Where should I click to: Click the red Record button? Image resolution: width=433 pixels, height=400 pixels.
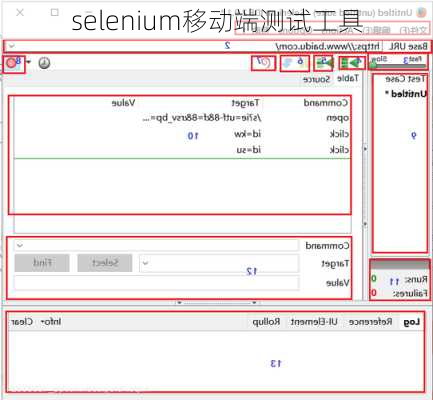click(11, 63)
